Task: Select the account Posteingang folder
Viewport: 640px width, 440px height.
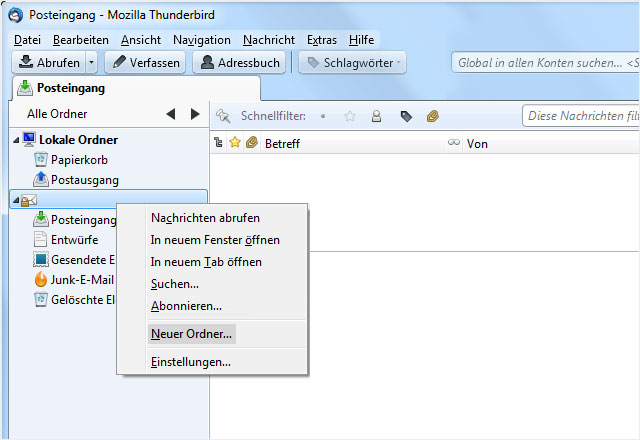Action: (x=84, y=220)
